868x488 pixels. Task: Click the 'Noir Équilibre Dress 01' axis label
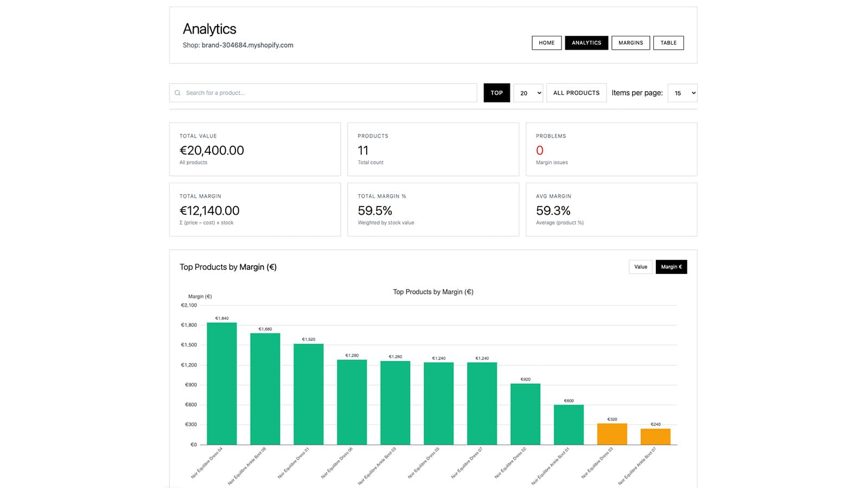tap(293, 463)
